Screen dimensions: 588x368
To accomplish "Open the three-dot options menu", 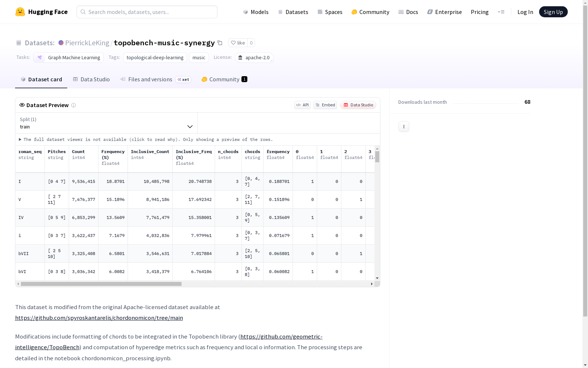I will coord(404,127).
